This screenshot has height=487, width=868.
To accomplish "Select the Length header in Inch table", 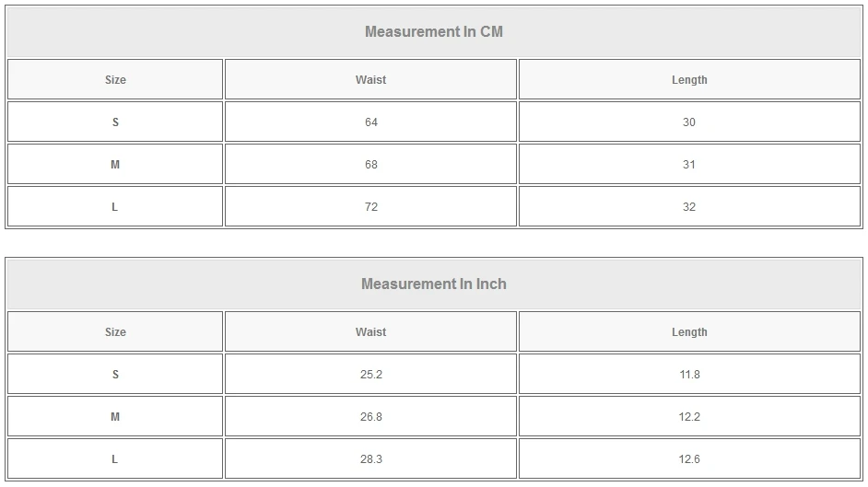I will point(689,332).
